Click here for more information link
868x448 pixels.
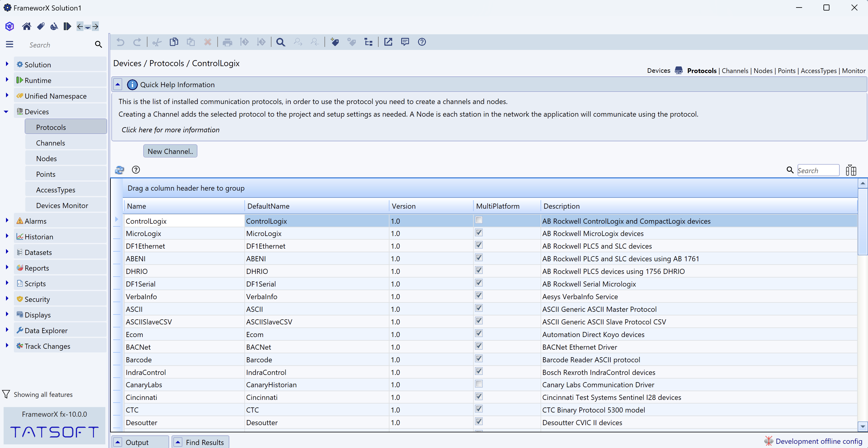pos(170,130)
